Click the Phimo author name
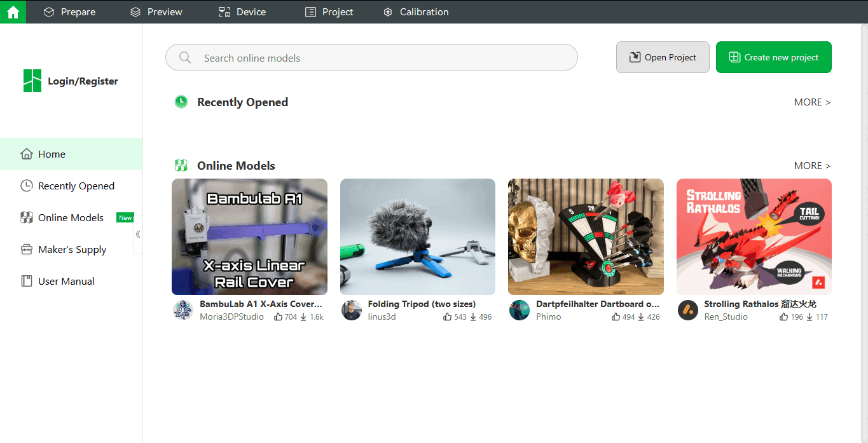The height and width of the screenshot is (443, 868). tap(548, 317)
